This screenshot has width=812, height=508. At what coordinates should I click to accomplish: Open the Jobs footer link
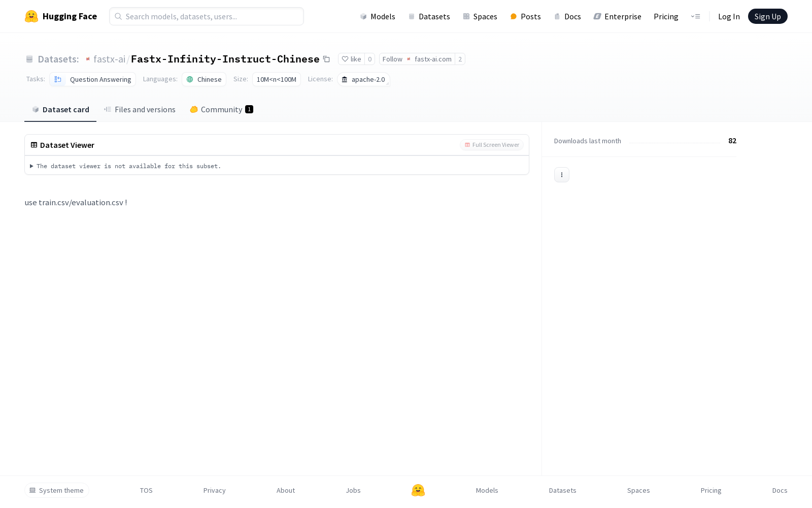[x=353, y=490]
